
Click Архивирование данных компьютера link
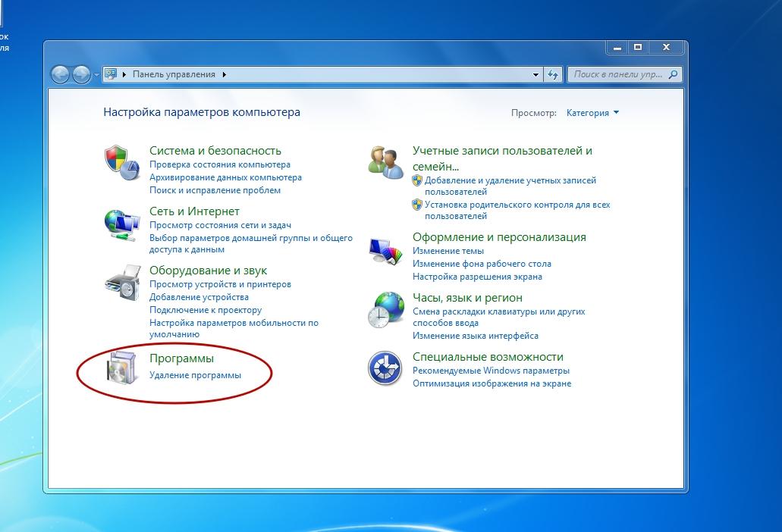click(x=225, y=177)
